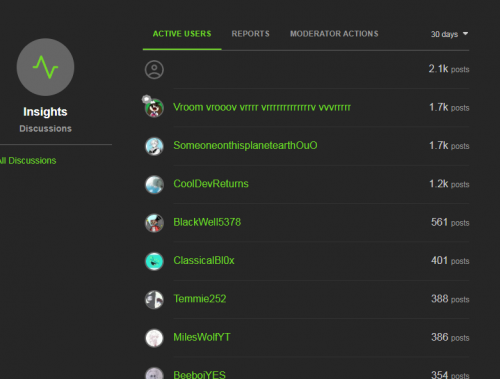This screenshot has width=500, height=379.
Task: Click 1.7k posts for SomeoneonthisplanetearthOuO
Action: pyautogui.click(x=449, y=146)
